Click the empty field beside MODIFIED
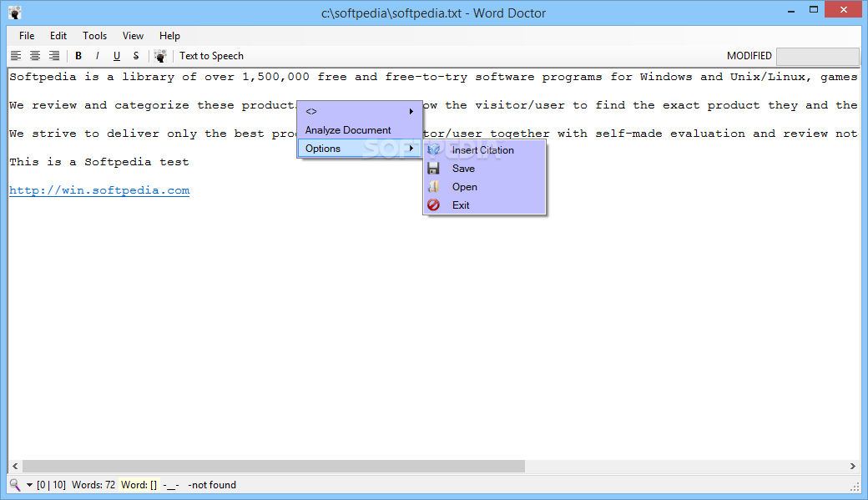 click(x=818, y=57)
